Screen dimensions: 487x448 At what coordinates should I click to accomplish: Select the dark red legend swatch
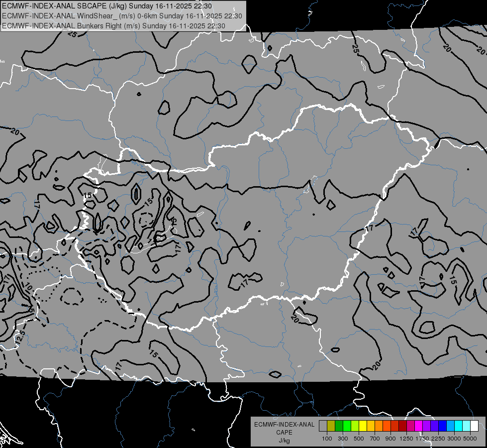(x=402, y=426)
